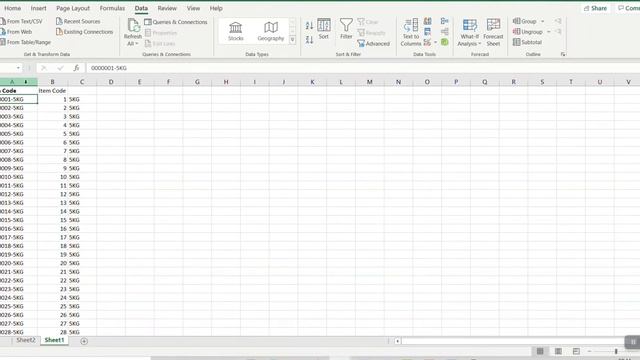Click the Geography data type

coord(271,31)
